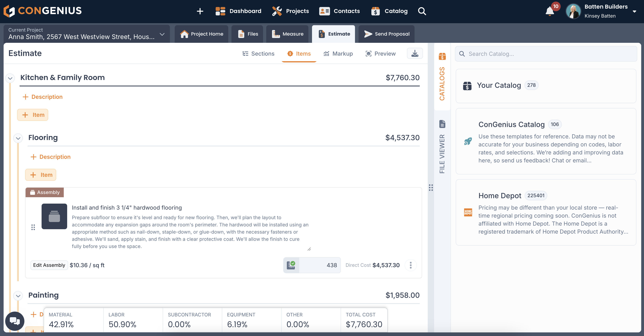Click the quantity calculator icon next to 438
This screenshot has width=644, height=336.
coord(291,265)
